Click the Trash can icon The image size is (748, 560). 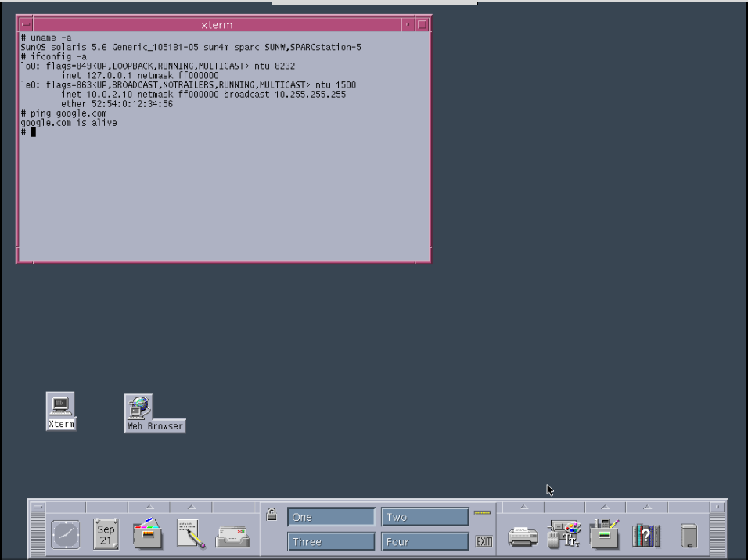[x=689, y=535]
